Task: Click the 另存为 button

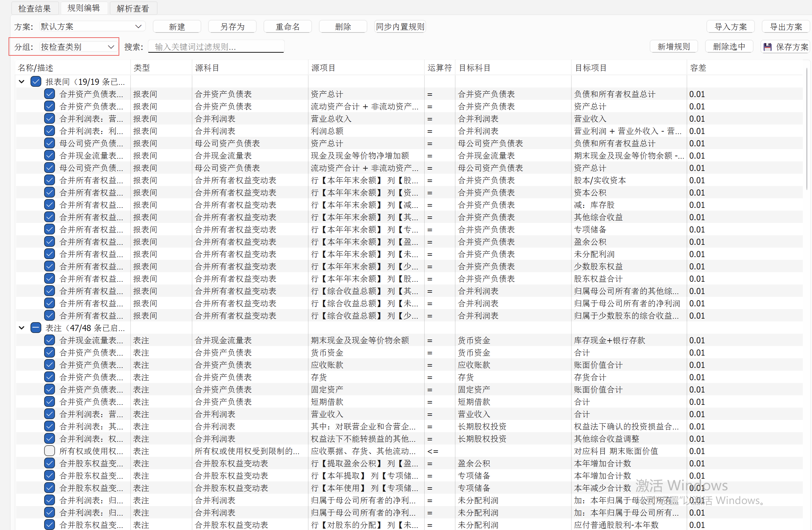Action: (x=232, y=27)
